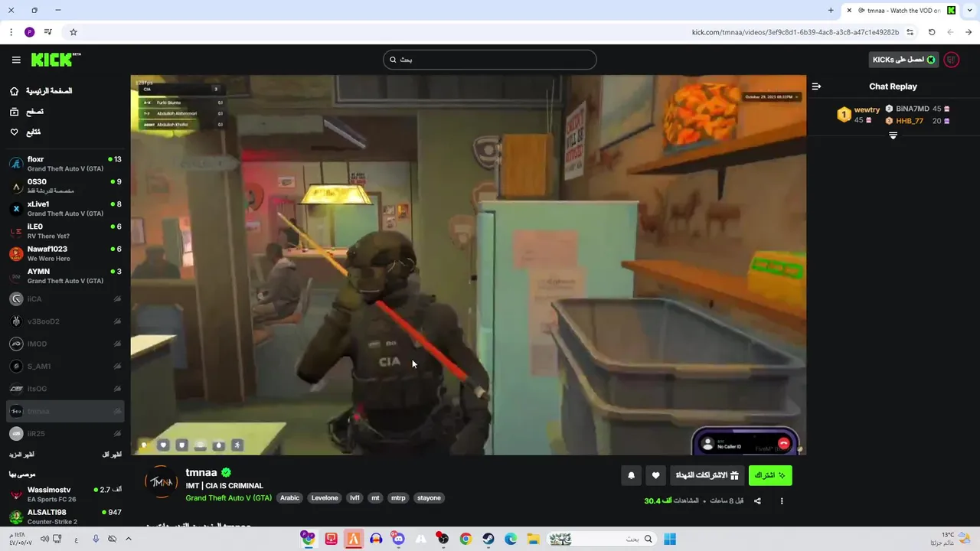Open tmnaa channel name link

(201, 472)
